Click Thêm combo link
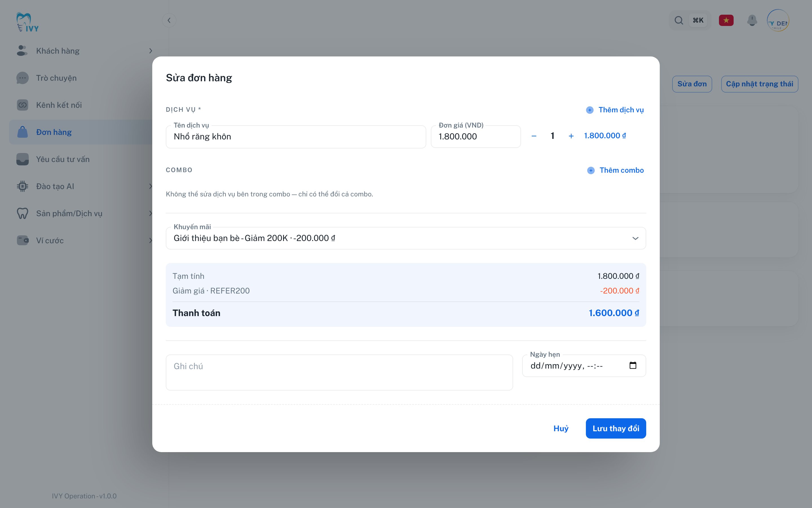Viewport: 812px width, 508px height. coord(621,170)
